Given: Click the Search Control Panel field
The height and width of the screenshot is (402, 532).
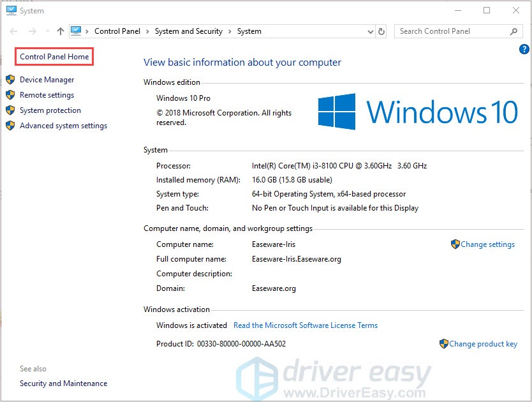Looking at the screenshot, I should 452,31.
